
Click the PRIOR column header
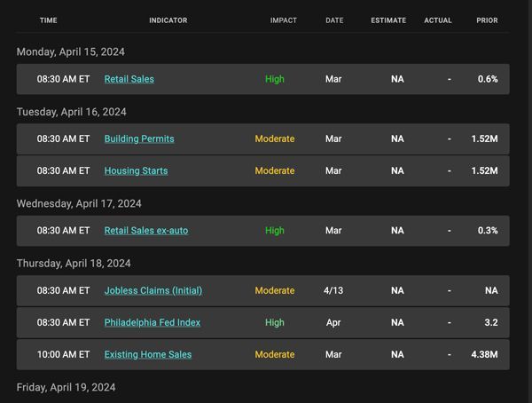tap(487, 20)
